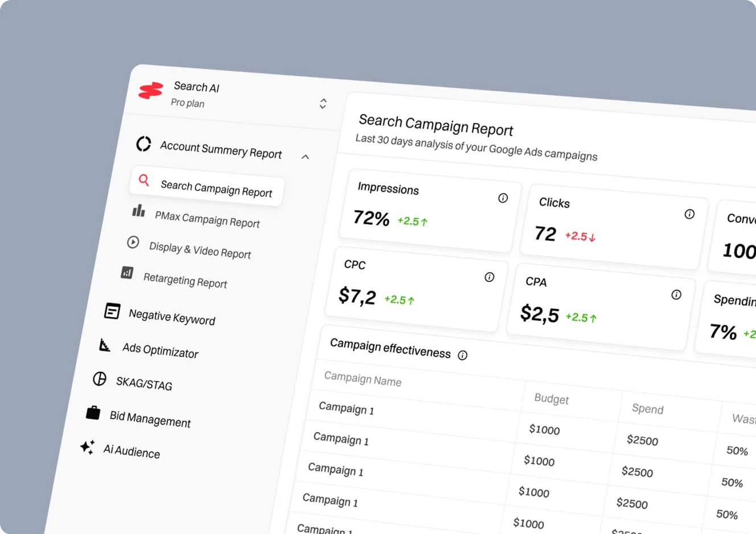Image resolution: width=756 pixels, height=534 pixels.
Task: Click the Campaign effectiveness heading
Action: tap(390, 348)
